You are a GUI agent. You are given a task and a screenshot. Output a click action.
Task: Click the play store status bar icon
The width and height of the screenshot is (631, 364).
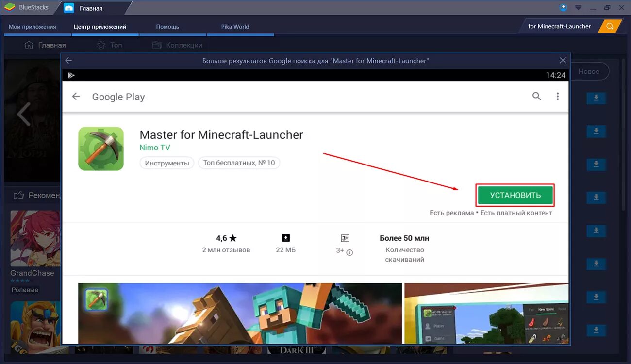[71, 75]
